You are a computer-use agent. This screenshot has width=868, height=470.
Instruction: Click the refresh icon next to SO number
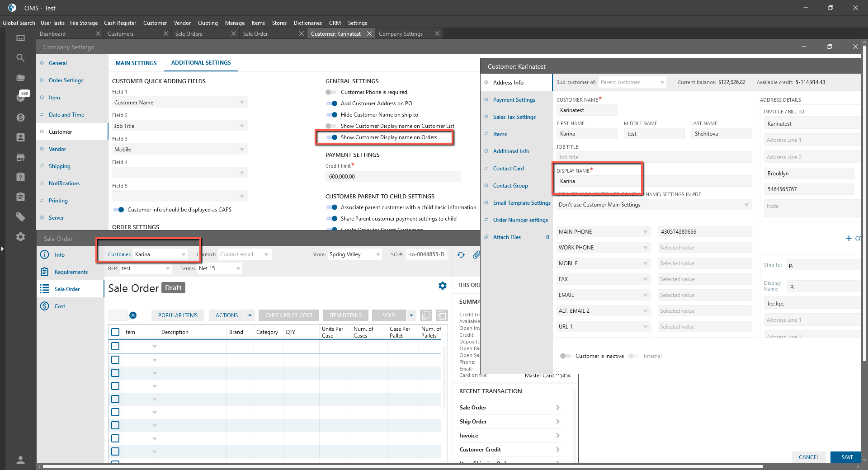point(461,255)
